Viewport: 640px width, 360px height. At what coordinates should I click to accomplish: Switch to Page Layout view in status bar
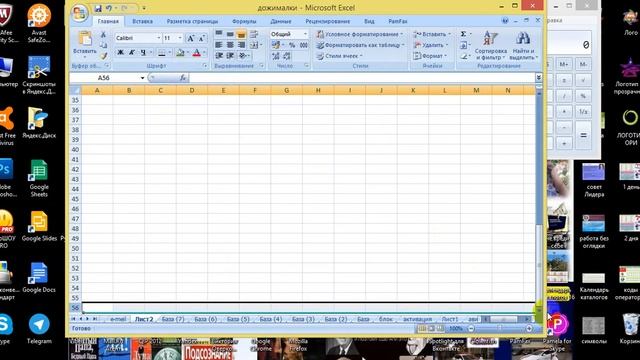[x=431, y=329]
